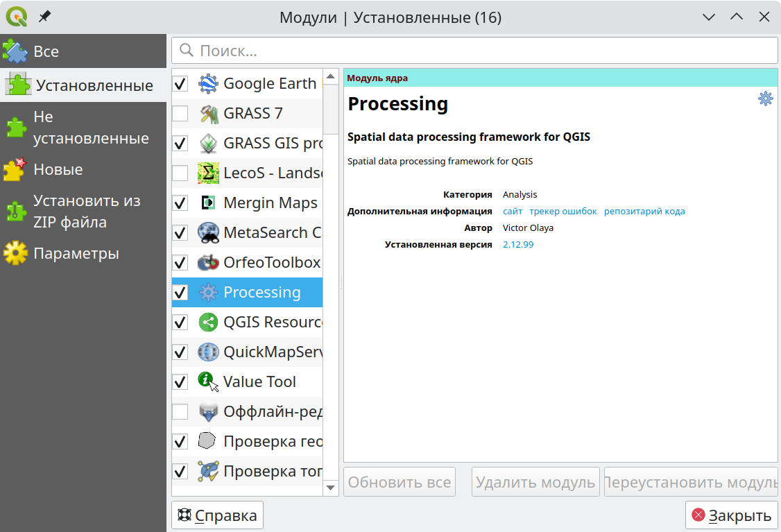Click the Все puzzle icon in sidebar
Screen dimensions: 781x532
(15, 51)
